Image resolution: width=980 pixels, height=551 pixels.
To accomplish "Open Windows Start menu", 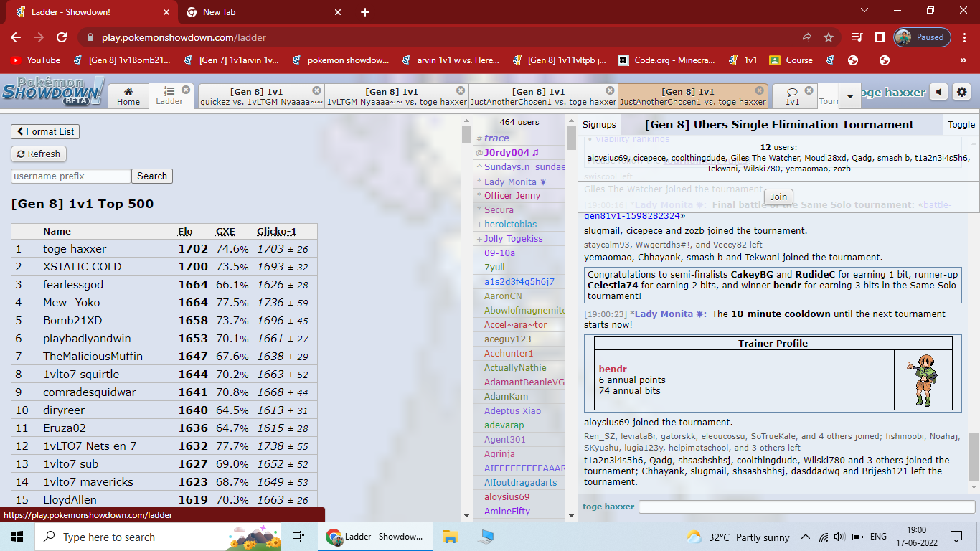I will [x=17, y=537].
